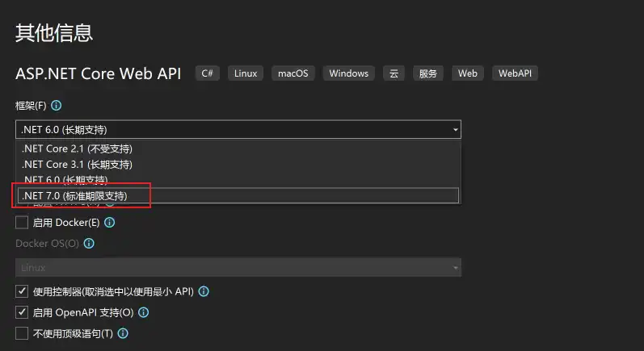This screenshot has width=644, height=351.
Task: Collapse the 框架 dropdown using its arrow
Action: 456,129
